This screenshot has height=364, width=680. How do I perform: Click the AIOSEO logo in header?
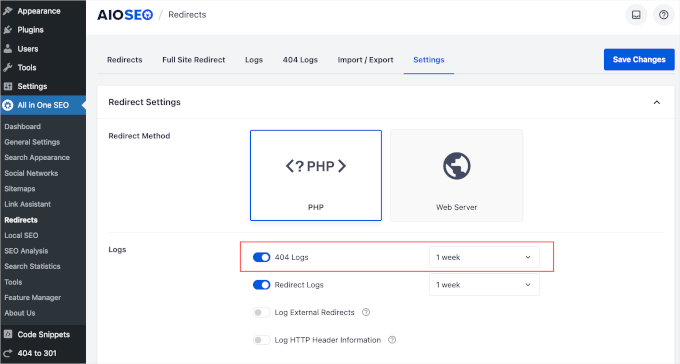tap(125, 15)
